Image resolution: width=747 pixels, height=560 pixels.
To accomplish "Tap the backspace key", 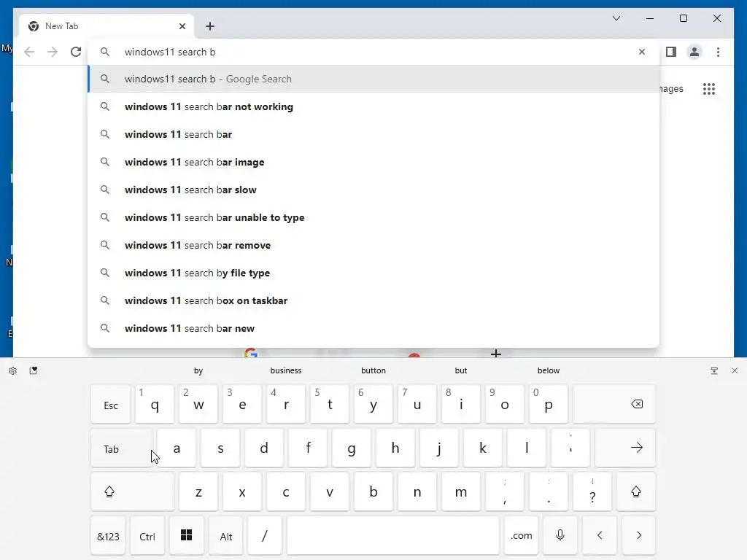I will [x=614, y=404].
